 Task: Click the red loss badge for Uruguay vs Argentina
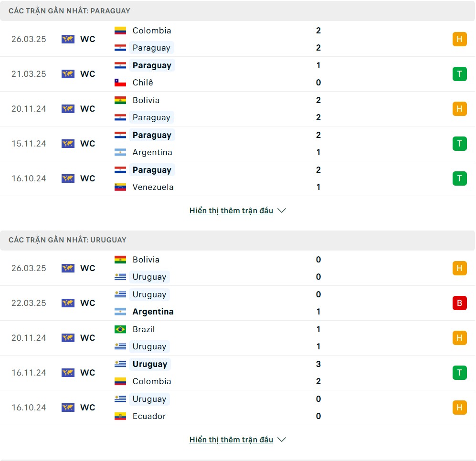[x=459, y=303]
